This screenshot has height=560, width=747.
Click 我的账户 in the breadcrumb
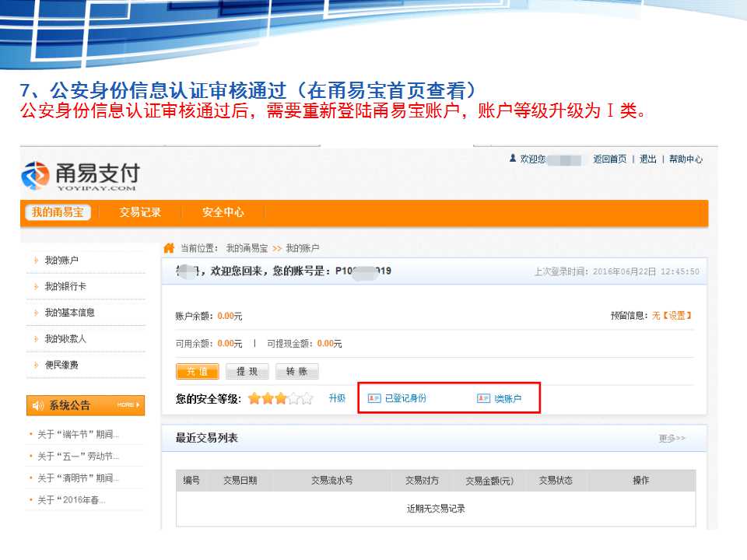(303, 248)
